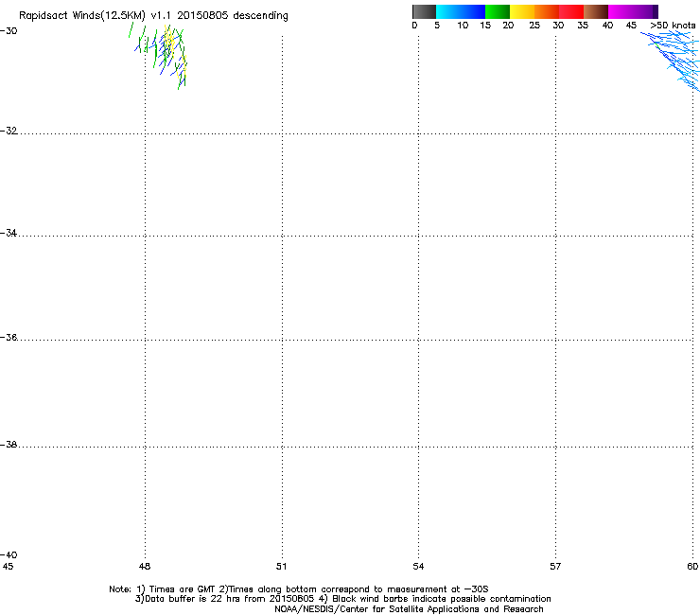Click the latitude label -34
This screenshot has width=700, height=615.
tap(9, 233)
